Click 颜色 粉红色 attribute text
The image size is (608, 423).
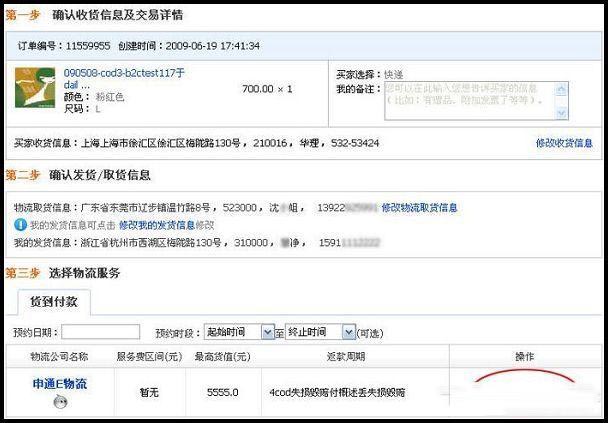tap(94, 97)
